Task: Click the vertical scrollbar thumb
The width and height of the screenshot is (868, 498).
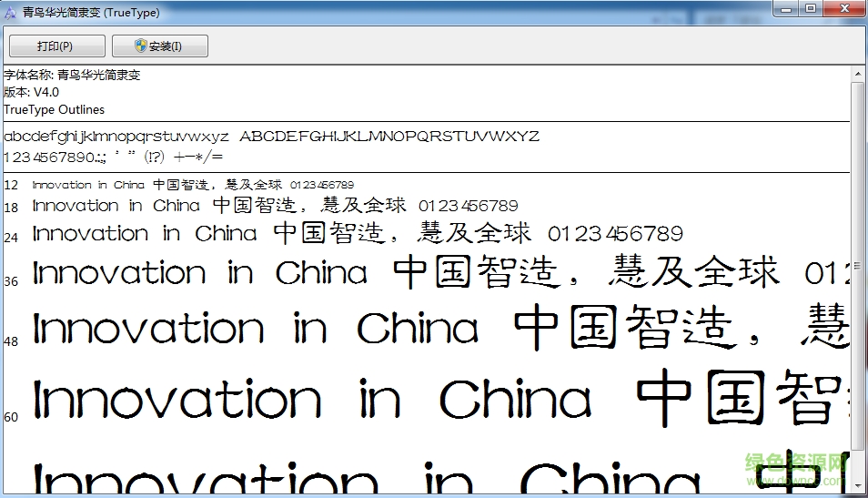Action: pyautogui.click(x=858, y=266)
